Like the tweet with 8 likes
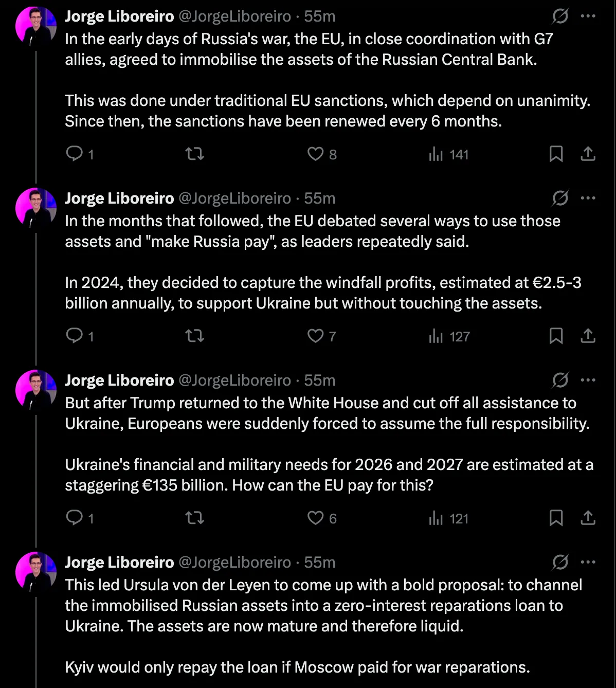The height and width of the screenshot is (688, 616). tap(315, 154)
